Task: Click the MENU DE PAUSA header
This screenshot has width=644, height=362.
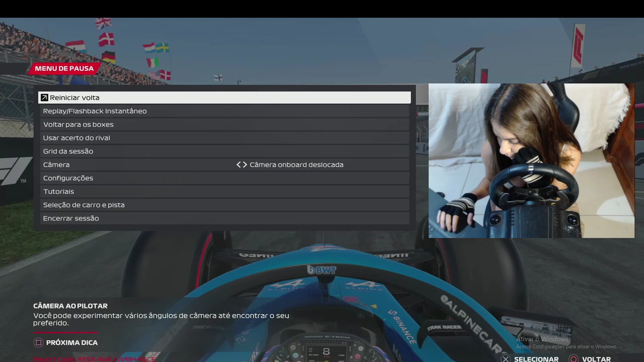Action: [64, 68]
